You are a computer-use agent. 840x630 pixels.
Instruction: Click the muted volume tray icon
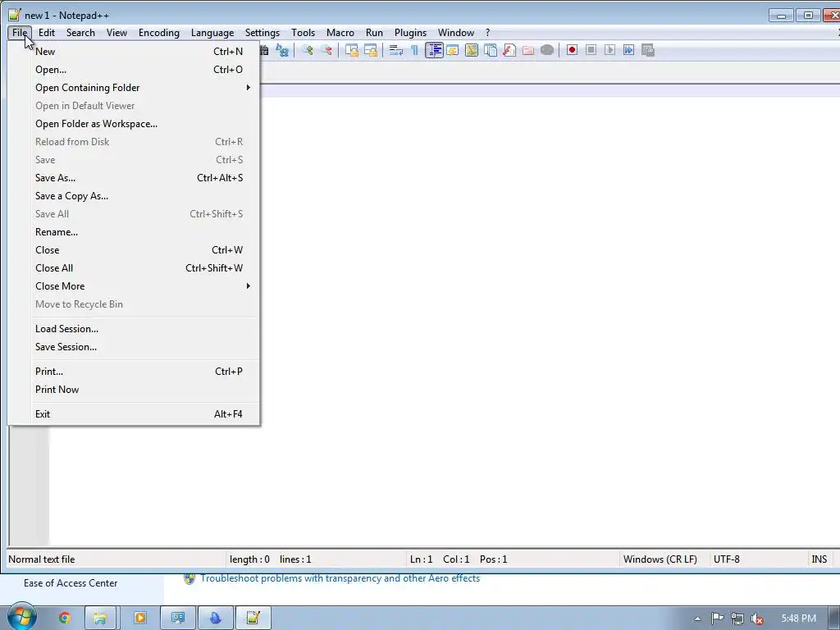pyautogui.click(x=757, y=619)
